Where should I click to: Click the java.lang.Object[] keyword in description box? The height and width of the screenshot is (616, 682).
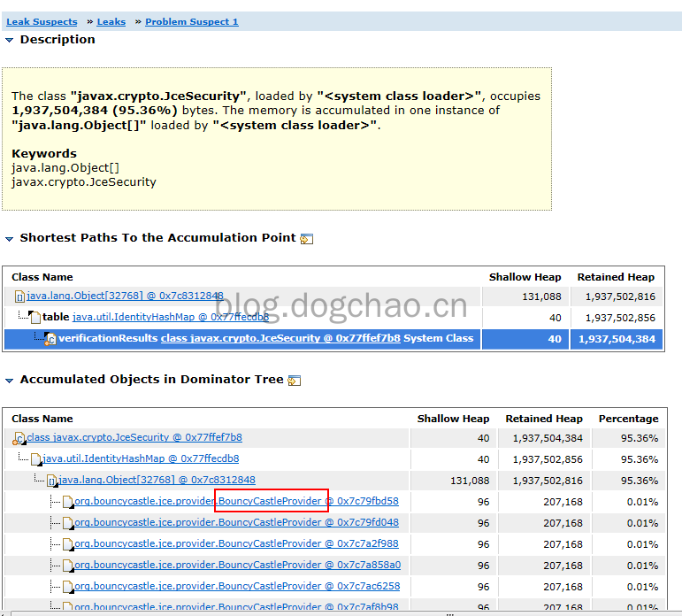click(x=65, y=168)
